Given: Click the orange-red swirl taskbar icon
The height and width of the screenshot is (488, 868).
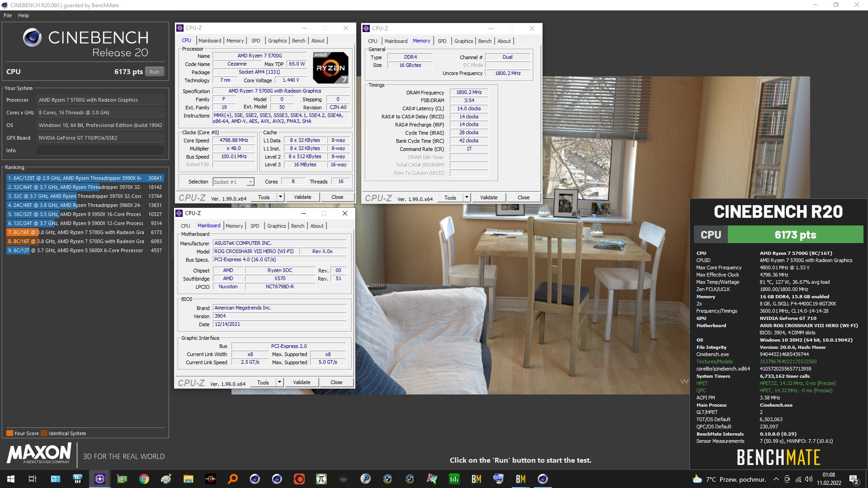Looking at the screenshot, I should [299, 479].
